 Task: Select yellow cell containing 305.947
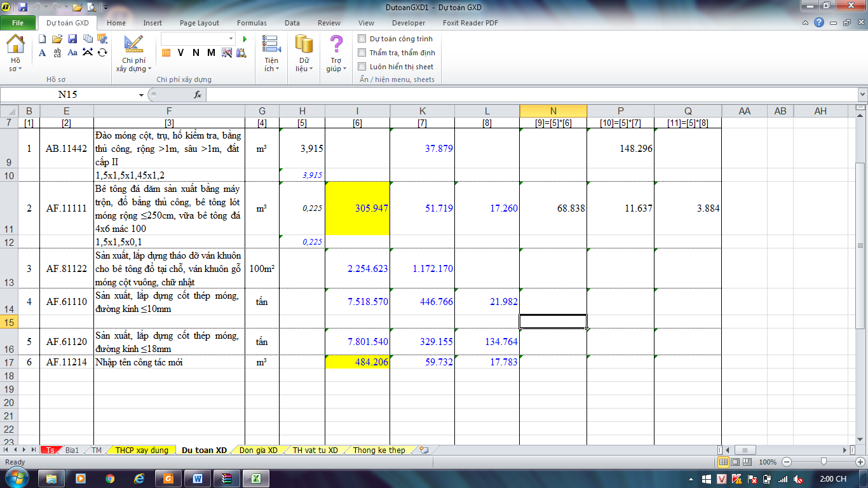point(357,208)
